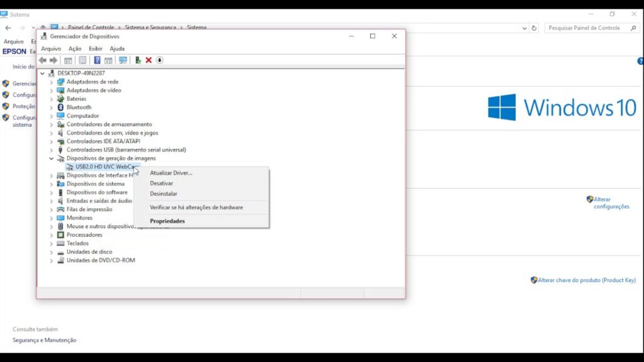
Task: Click Back arrow in the Sistema window
Action: 8,28
